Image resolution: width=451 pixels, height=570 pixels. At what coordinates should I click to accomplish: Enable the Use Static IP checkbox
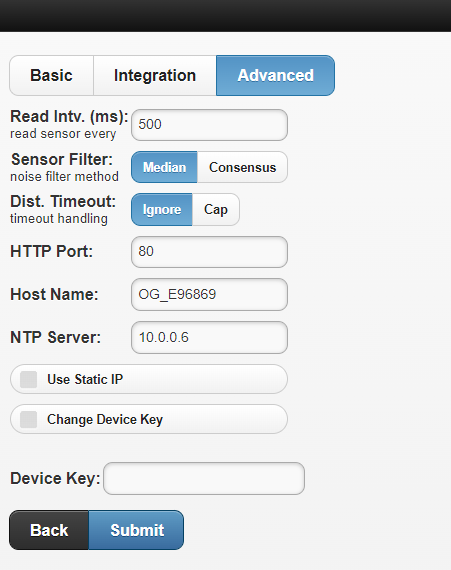point(28,380)
